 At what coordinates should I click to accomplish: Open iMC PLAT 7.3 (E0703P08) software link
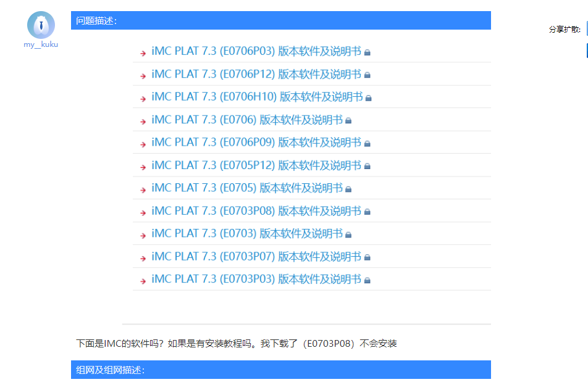(256, 211)
